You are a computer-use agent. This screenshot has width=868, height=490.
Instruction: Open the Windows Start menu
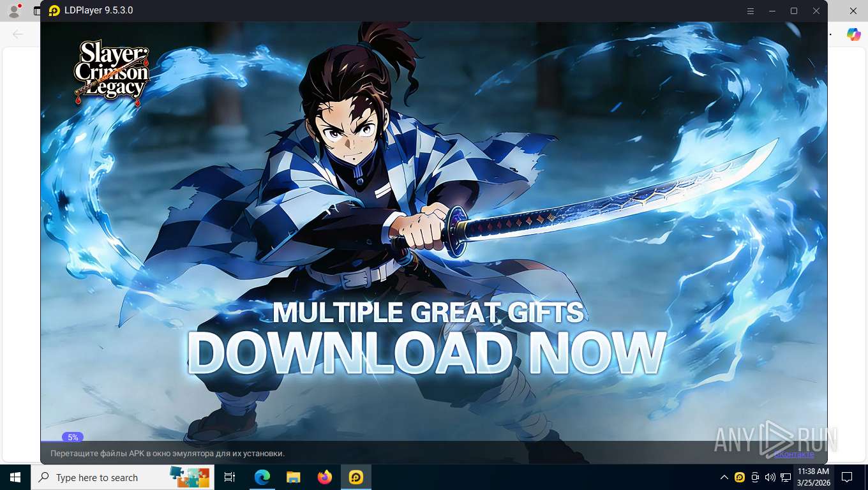coord(15,477)
